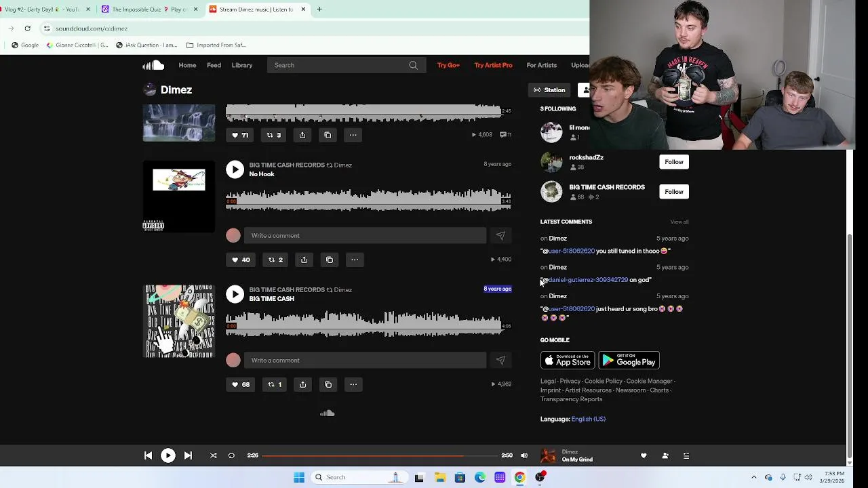Change language from English (US)
This screenshot has height=488, width=868.
coord(588,419)
